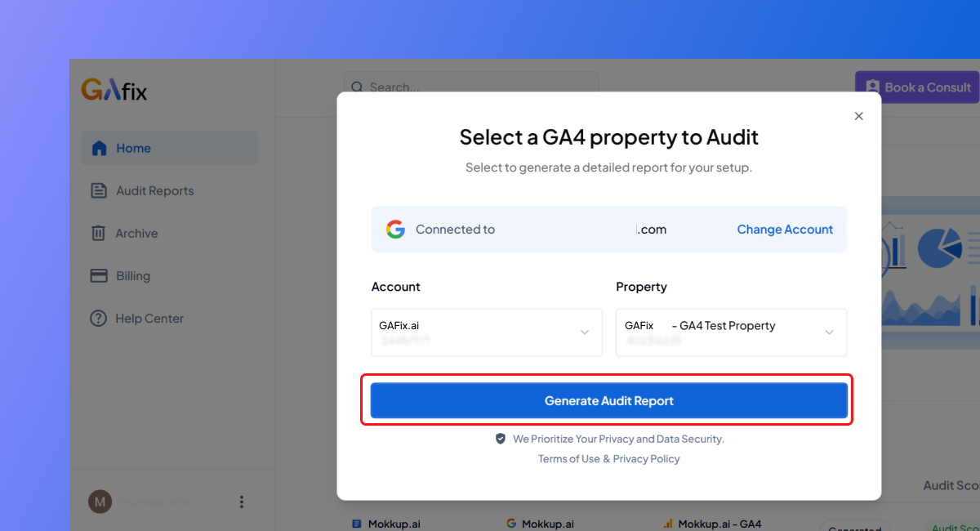Open the Property dropdown with GA4 Test Property
980x531 pixels.
pyautogui.click(x=731, y=332)
